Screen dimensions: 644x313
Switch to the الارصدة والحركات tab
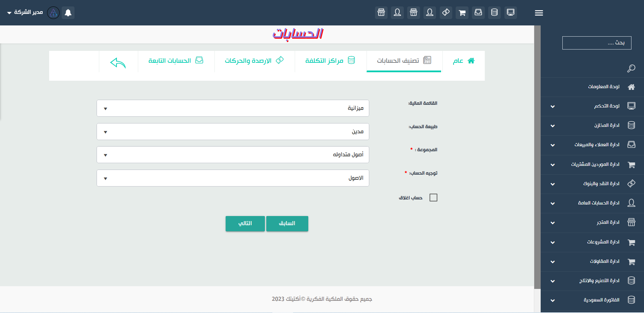point(254,61)
